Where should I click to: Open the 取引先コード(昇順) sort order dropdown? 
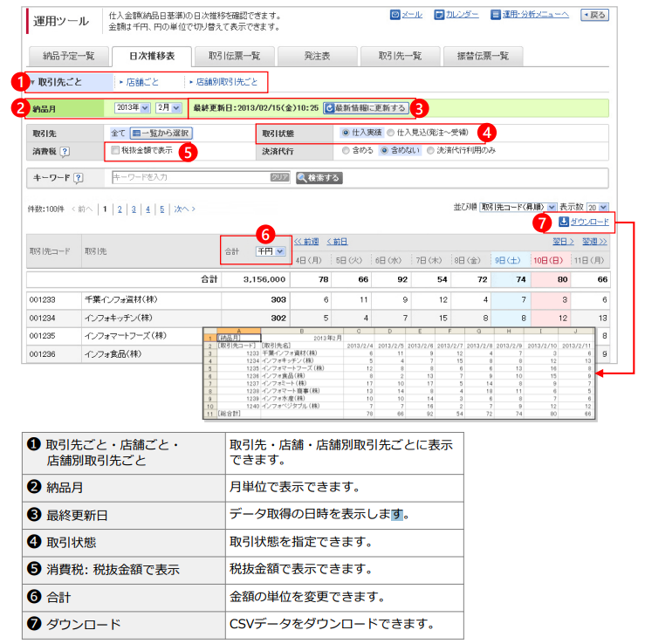[518, 207]
